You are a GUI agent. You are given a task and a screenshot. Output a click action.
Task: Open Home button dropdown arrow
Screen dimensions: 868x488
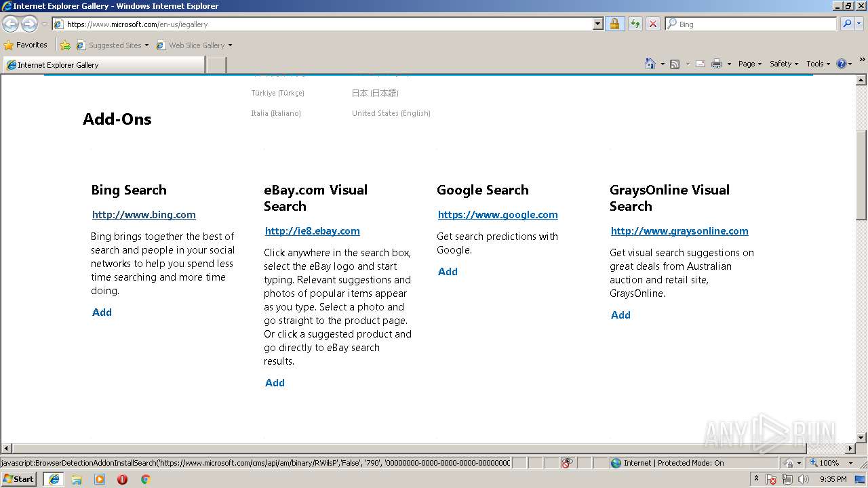click(662, 64)
